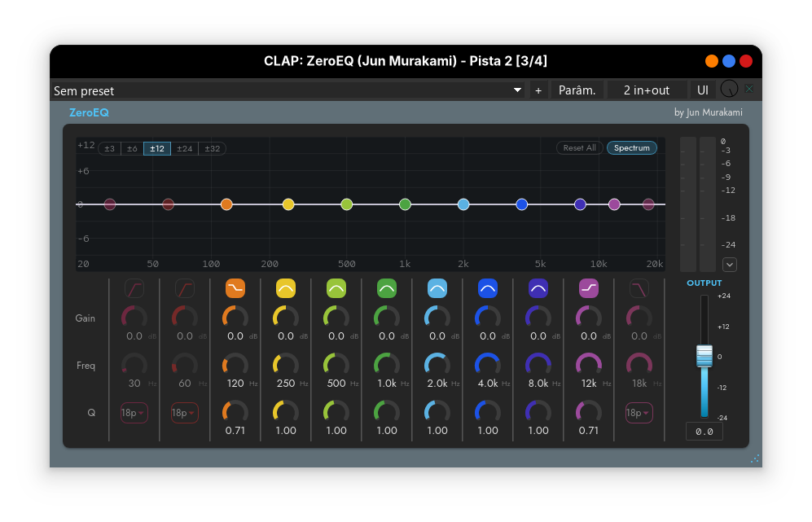Select the green 1k node on graph
812x522 pixels.
405,204
